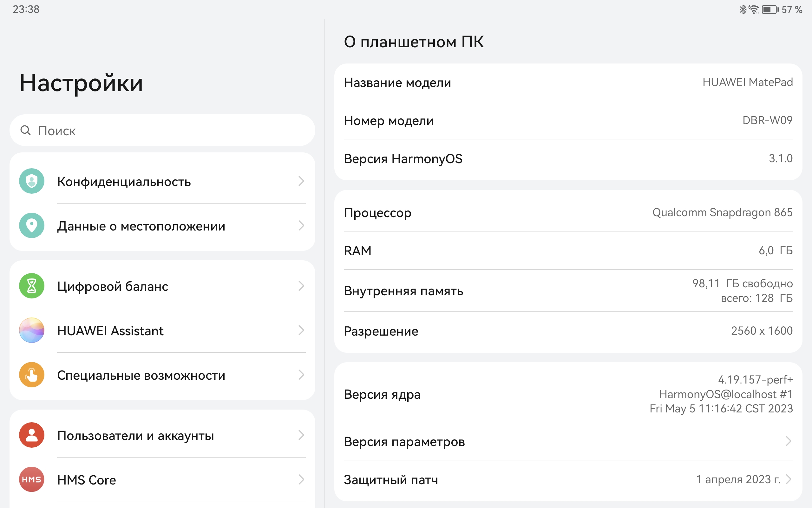Tap the hourglass icon for Цифровой баланс

pyautogui.click(x=31, y=286)
